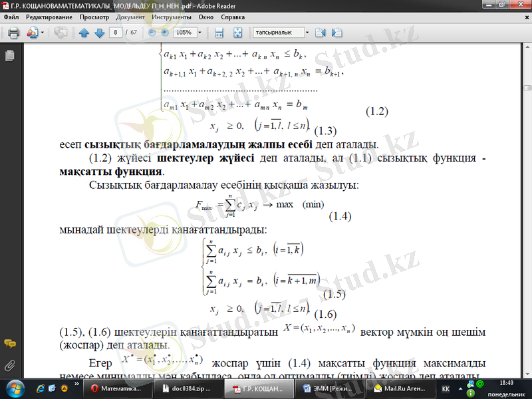Click the search field containing 'тапсырмалық'
532x399 pixels.
pos(279,33)
